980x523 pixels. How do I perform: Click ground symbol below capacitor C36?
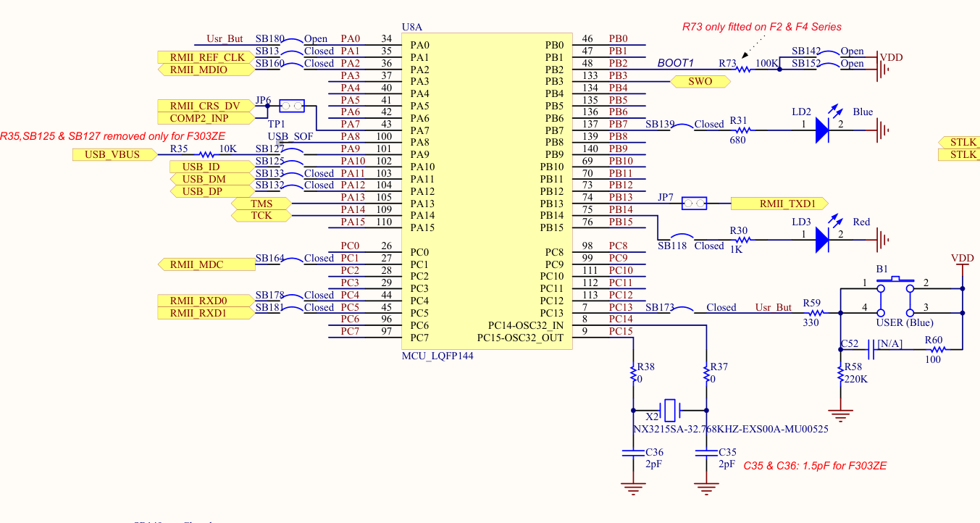coord(634,488)
